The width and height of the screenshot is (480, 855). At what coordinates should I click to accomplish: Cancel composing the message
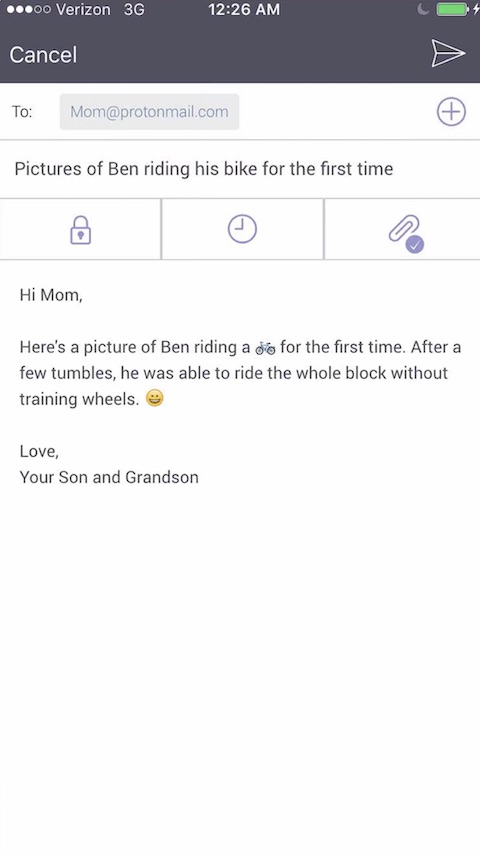[43, 55]
